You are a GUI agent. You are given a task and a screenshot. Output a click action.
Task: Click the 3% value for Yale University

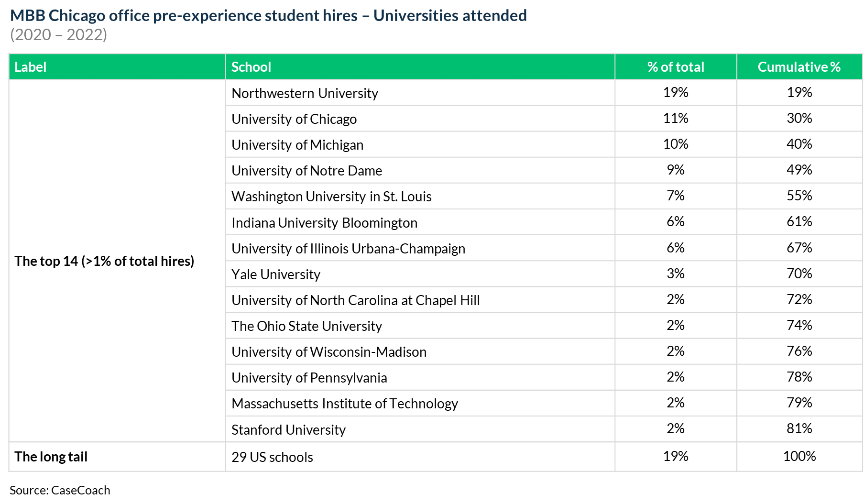676,274
